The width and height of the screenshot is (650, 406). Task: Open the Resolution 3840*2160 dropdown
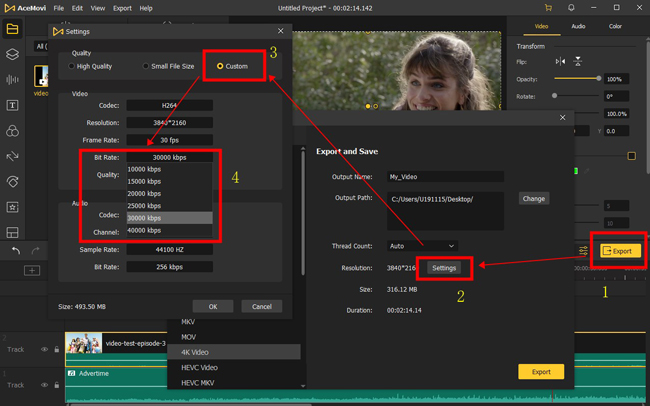tap(170, 123)
